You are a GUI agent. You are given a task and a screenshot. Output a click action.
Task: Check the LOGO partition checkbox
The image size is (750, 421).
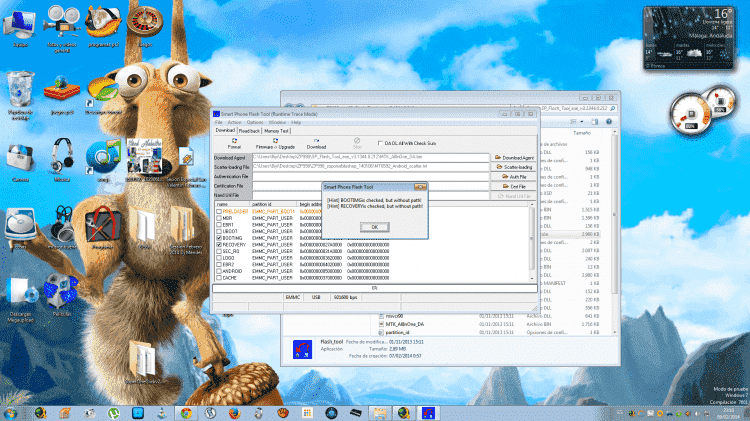pos(219,258)
